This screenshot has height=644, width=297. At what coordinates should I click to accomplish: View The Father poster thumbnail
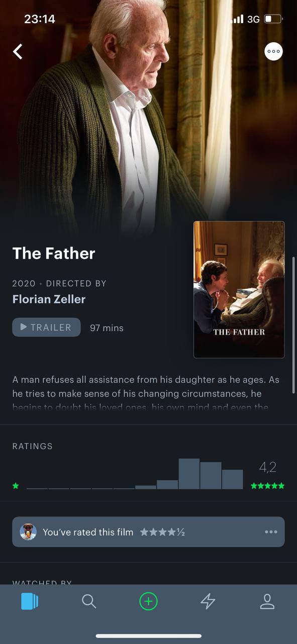click(239, 289)
